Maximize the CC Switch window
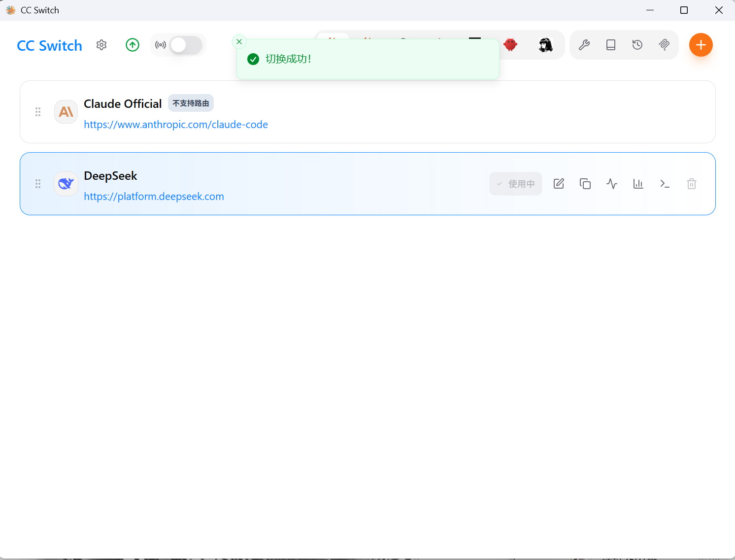The height and width of the screenshot is (560, 735). pos(684,10)
